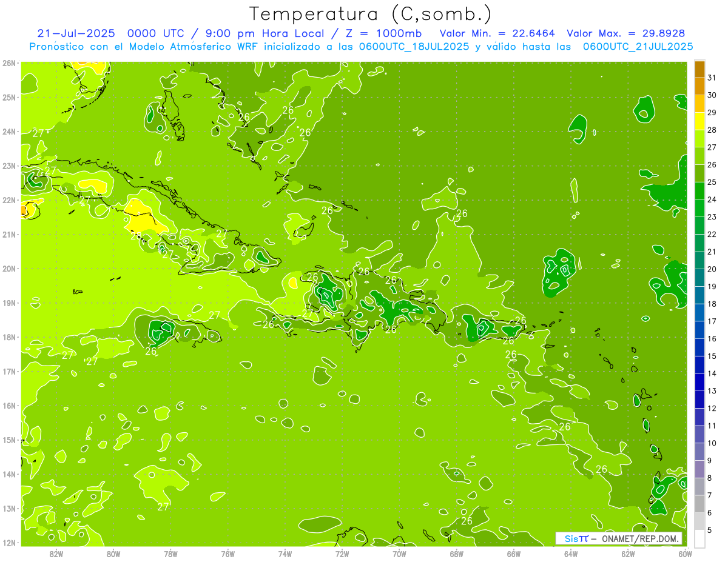Click the 72W longitude axis label
Screen dimensions: 728x562
click(342, 554)
